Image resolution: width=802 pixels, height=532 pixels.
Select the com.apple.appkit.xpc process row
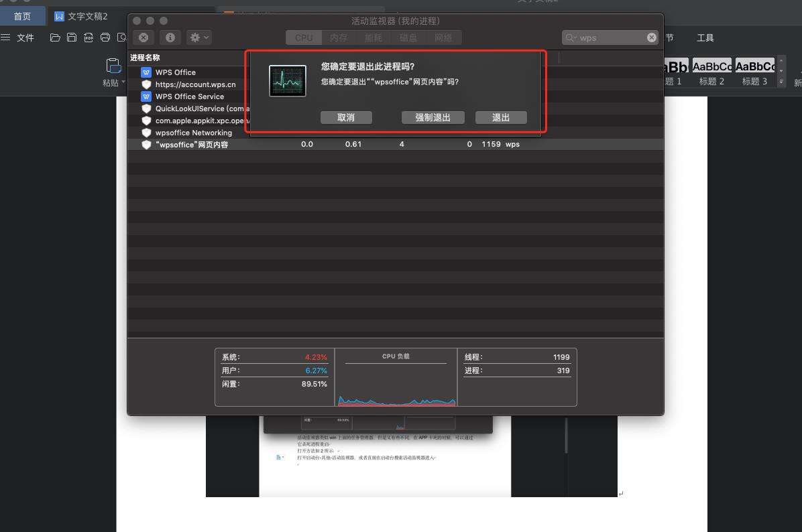[396, 121]
